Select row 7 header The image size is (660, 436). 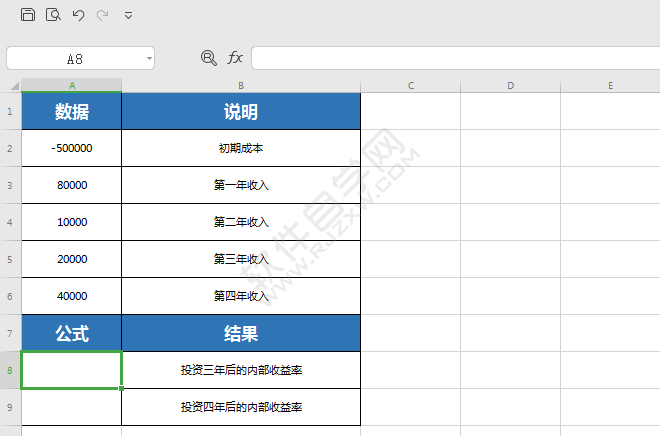click(x=10, y=333)
